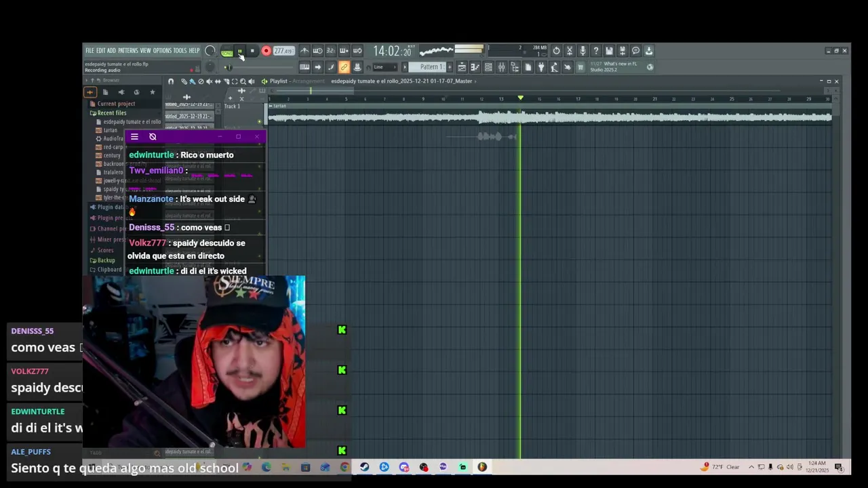Image resolution: width=868 pixels, height=488 pixels.
Task: Open the Playlist options arrow menu
Action: click(x=264, y=81)
